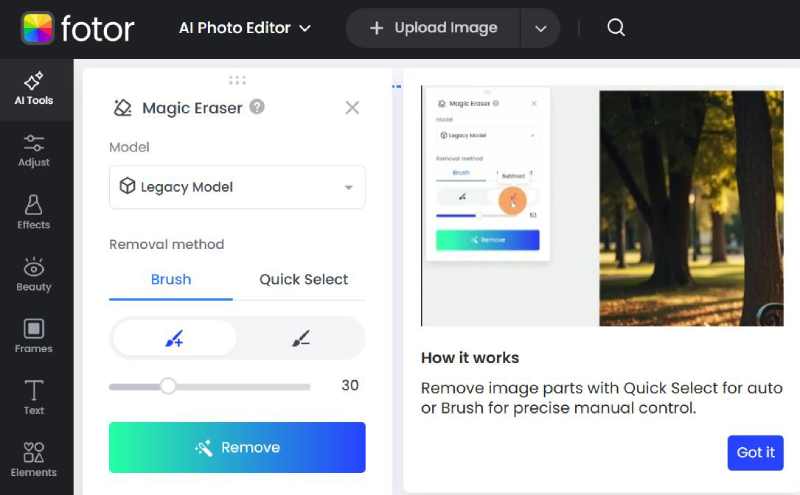Click the Magic Eraser help icon
This screenshot has width=800, height=495.
257,107
